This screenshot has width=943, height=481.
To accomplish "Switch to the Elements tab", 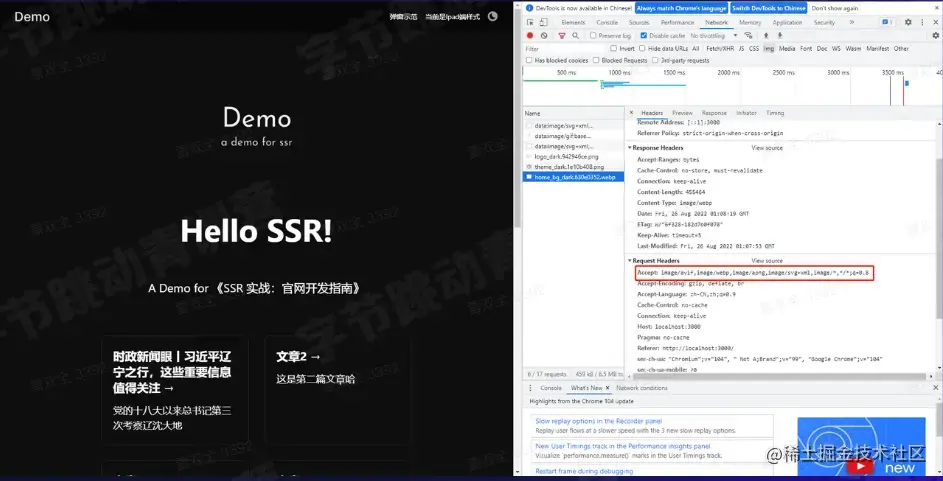I will pos(573,22).
